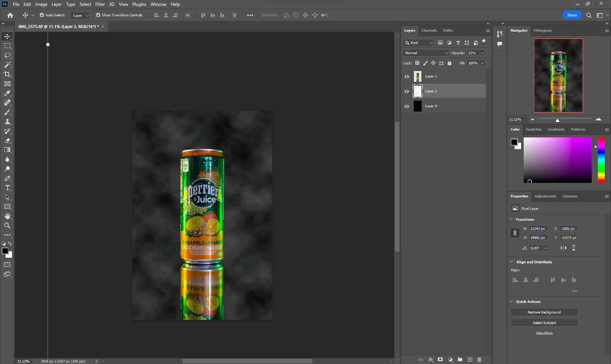Click the Share button
The width and height of the screenshot is (611, 364).
tap(572, 15)
